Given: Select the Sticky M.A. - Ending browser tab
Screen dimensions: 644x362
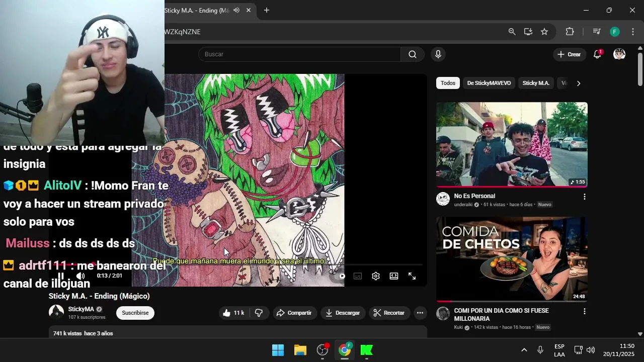Looking at the screenshot, I should (197, 10).
